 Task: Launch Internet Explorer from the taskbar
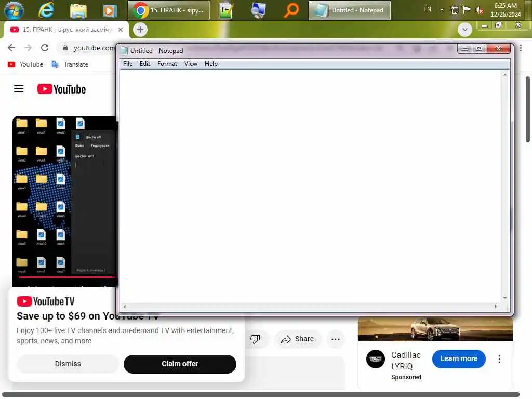pos(46,10)
